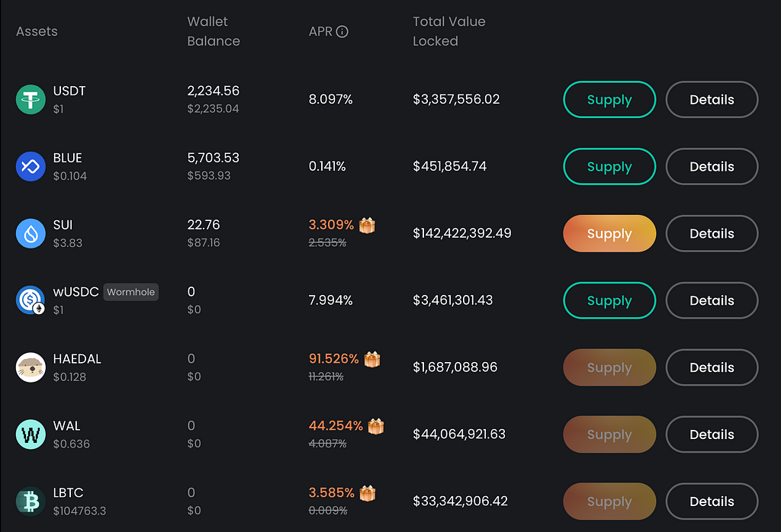
Task: Click the Wormhole badge next to wUSDC
Action: (131, 292)
